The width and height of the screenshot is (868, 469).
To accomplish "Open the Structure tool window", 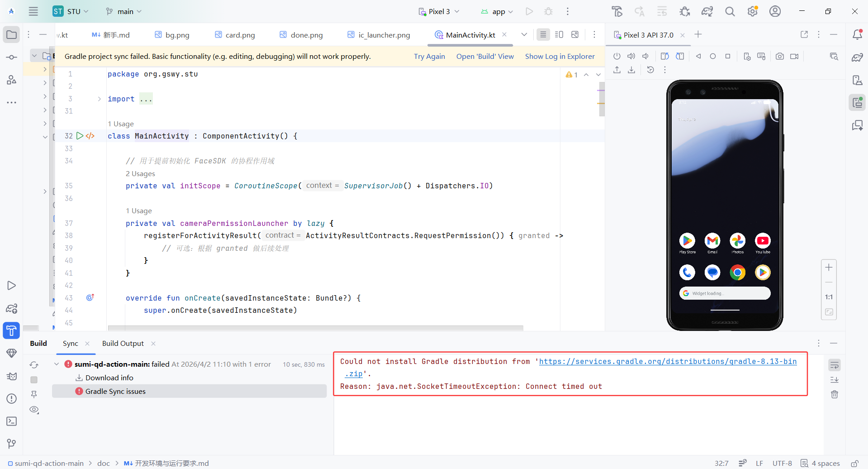I will pyautogui.click(x=12, y=80).
